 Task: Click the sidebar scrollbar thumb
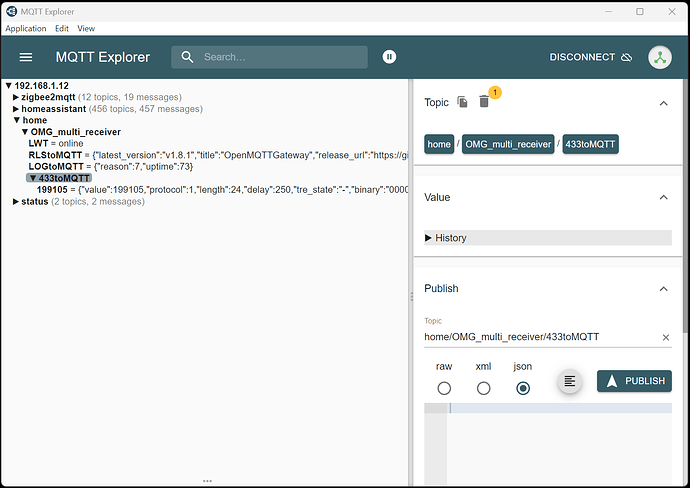(685, 206)
